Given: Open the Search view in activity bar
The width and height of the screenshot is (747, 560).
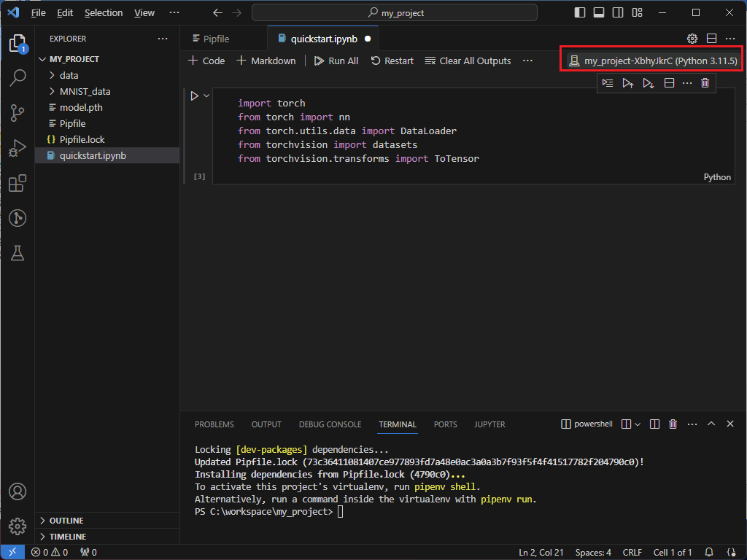Looking at the screenshot, I should (x=18, y=77).
